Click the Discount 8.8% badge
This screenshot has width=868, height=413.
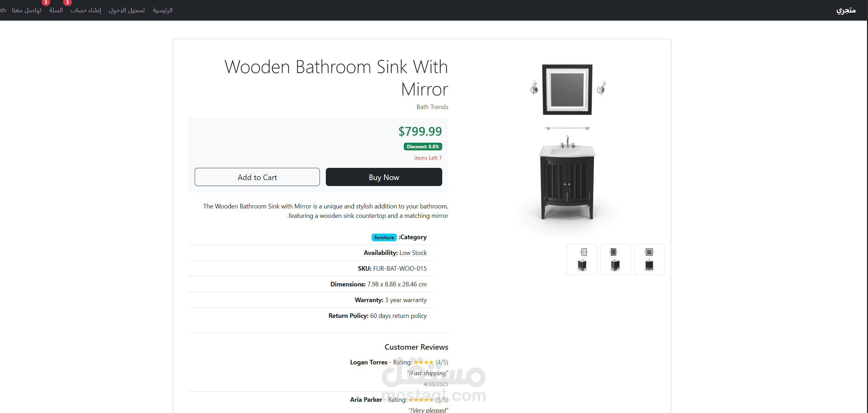[x=423, y=147]
